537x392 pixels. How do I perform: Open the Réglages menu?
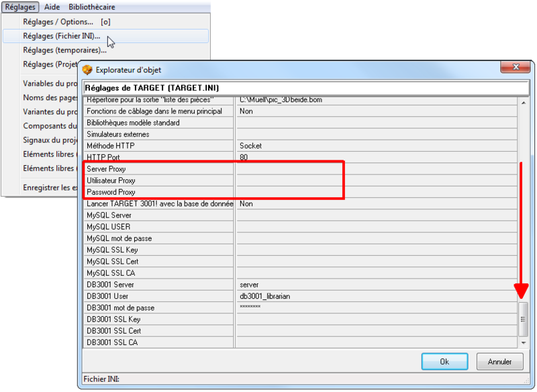pyautogui.click(x=20, y=7)
